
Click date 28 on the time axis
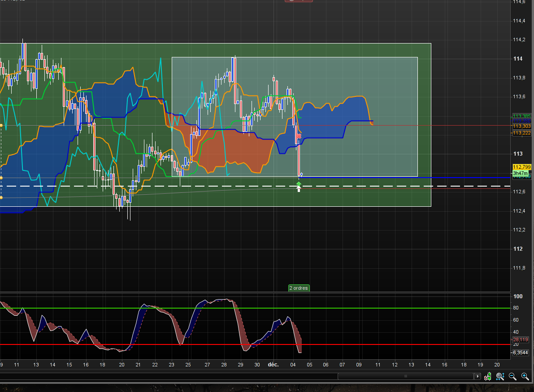coord(224,364)
